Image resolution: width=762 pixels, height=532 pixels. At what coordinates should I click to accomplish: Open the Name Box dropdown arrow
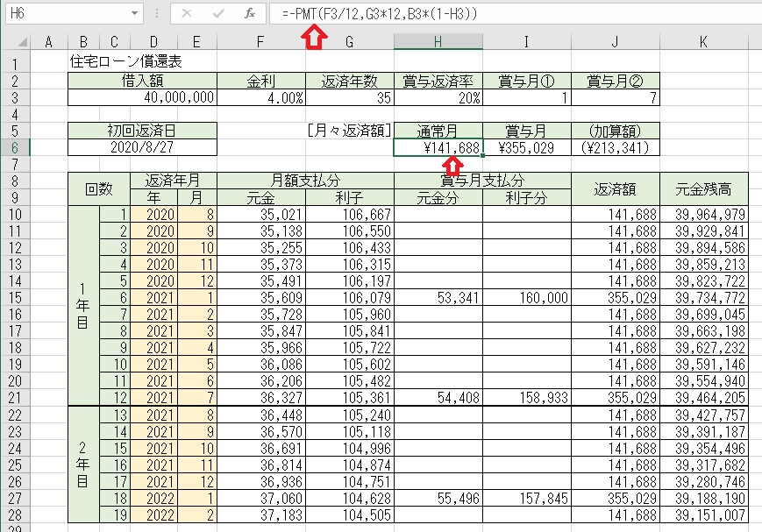pos(134,14)
